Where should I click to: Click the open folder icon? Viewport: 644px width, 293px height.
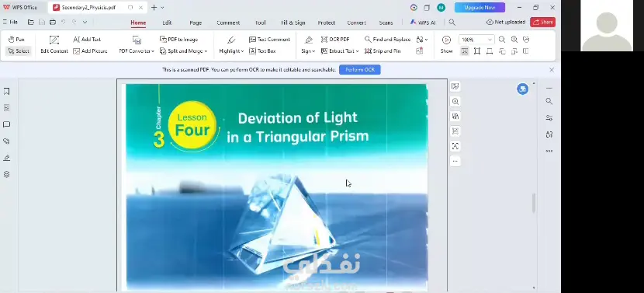pyautogui.click(x=31, y=23)
